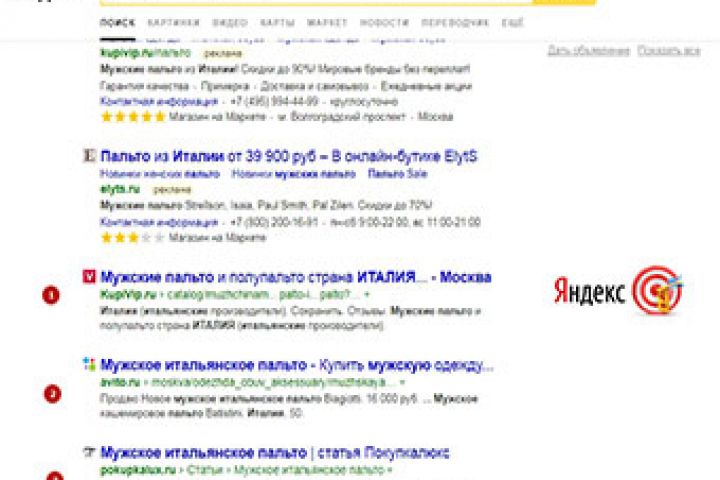The image size is (720, 480).
Task: Select the НОВОСТИ tab
Action: click(x=384, y=23)
